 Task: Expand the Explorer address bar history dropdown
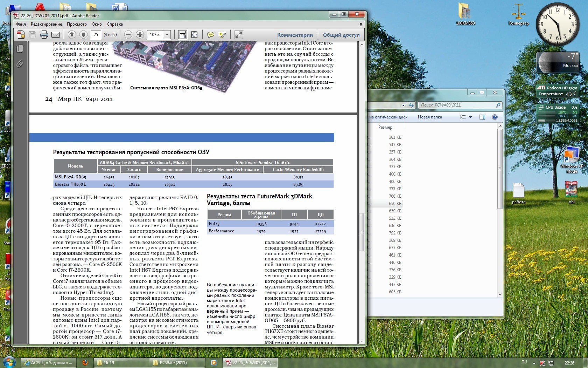pyautogui.click(x=403, y=105)
